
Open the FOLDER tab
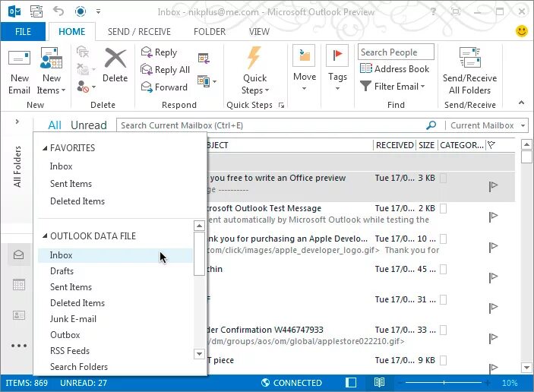(210, 32)
